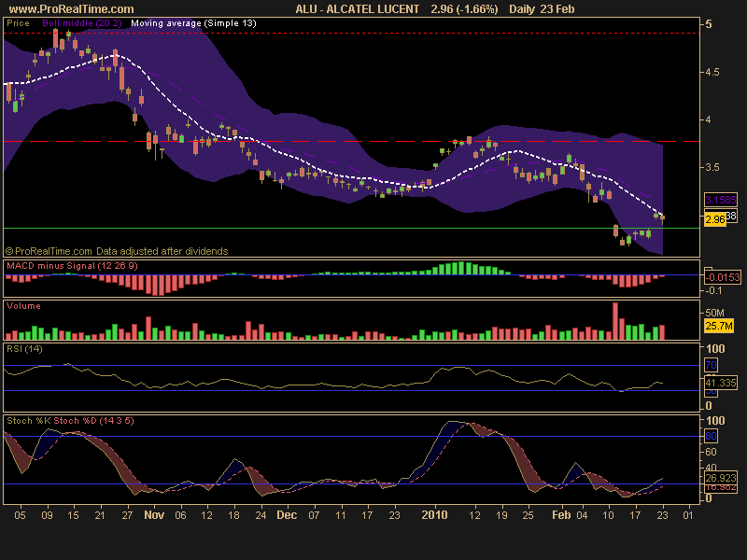Click the -0.0153 MACD value box

tap(723, 277)
